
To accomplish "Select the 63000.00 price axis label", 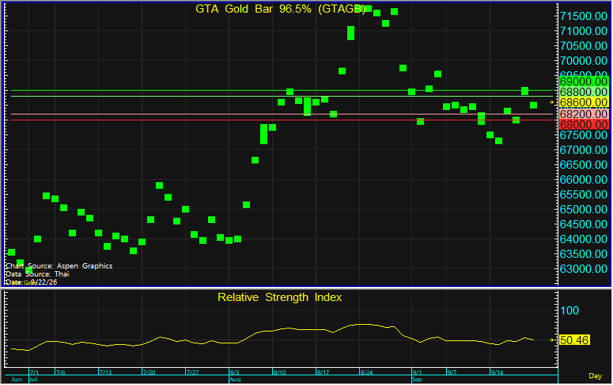I will (x=584, y=269).
